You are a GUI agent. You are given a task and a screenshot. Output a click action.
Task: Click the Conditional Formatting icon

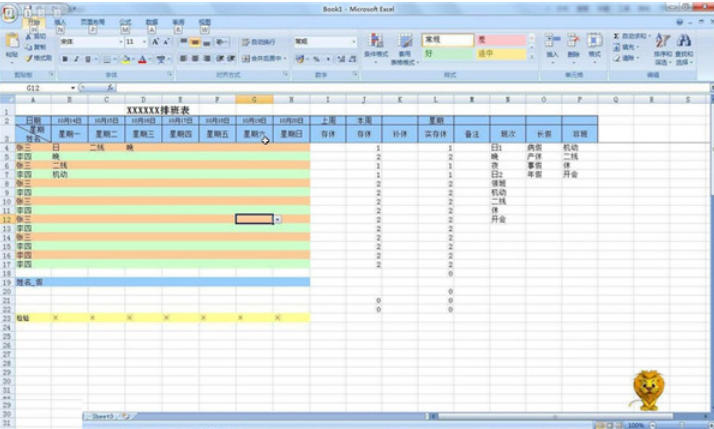pyautogui.click(x=376, y=46)
